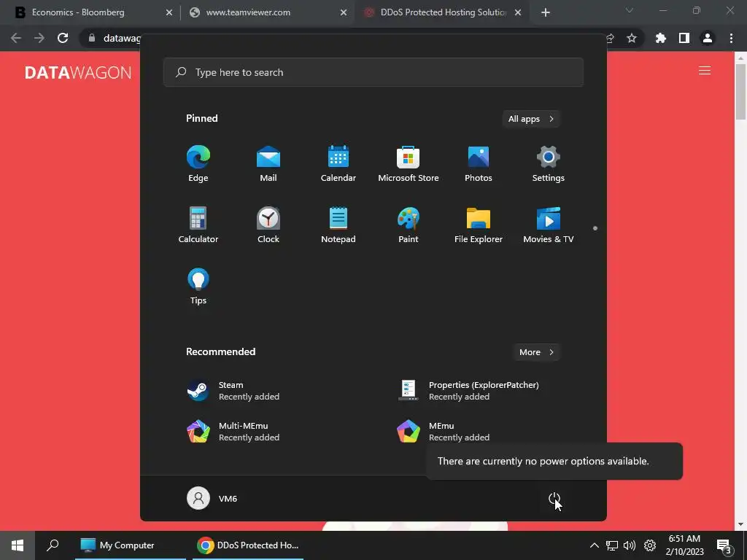
Task: Click the power button in Start menu
Action: click(554, 499)
